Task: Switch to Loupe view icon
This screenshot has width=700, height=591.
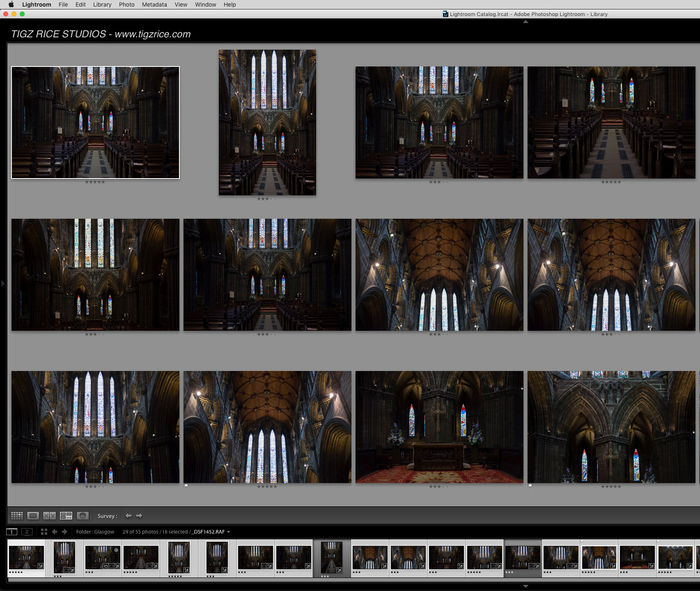Action: (33, 516)
